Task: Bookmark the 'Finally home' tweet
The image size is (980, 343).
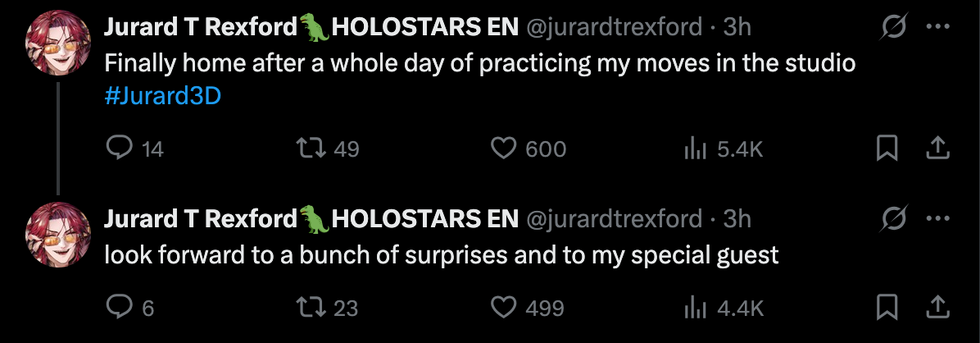Action: 887,149
